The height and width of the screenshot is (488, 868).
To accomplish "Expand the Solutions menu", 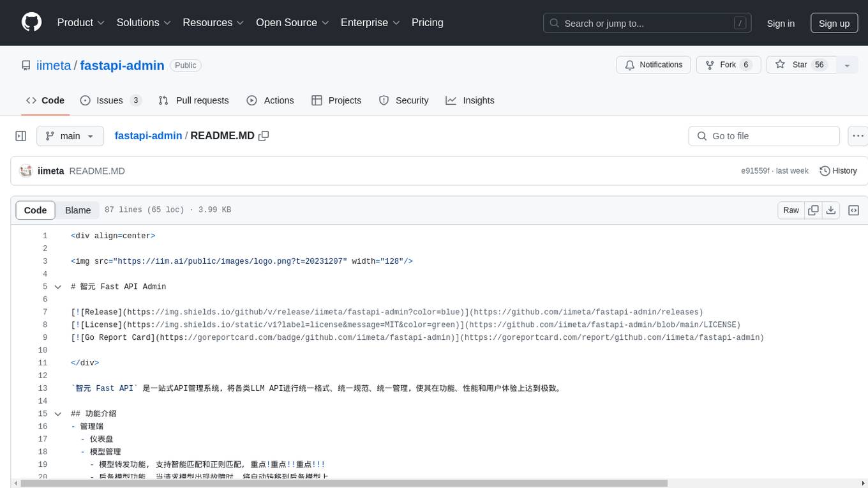I will (144, 22).
